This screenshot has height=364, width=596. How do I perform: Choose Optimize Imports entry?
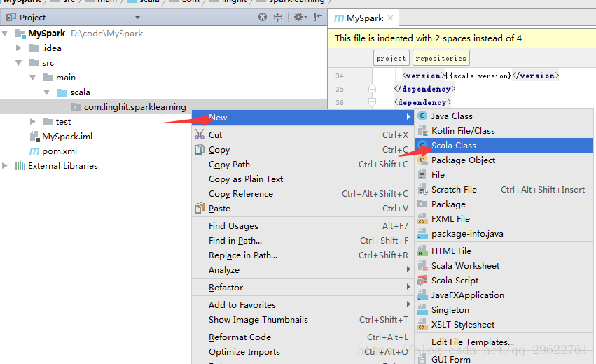pyautogui.click(x=303, y=352)
